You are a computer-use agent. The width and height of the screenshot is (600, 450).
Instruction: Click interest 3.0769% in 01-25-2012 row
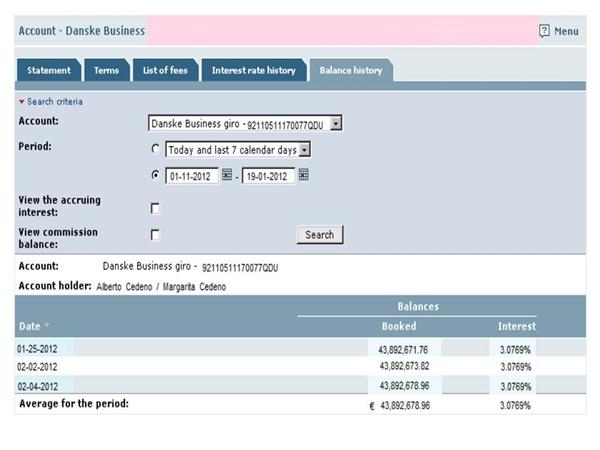coord(515,349)
